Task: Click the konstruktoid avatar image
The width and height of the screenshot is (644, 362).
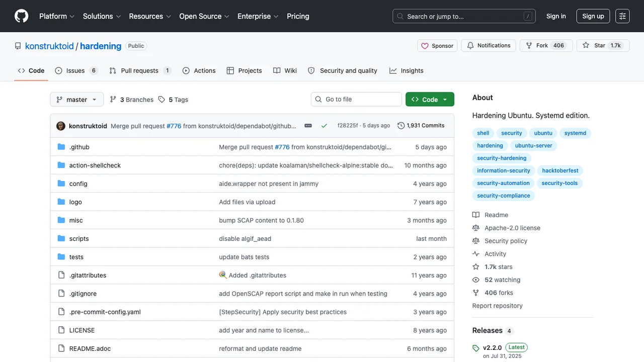Action: point(61,126)
